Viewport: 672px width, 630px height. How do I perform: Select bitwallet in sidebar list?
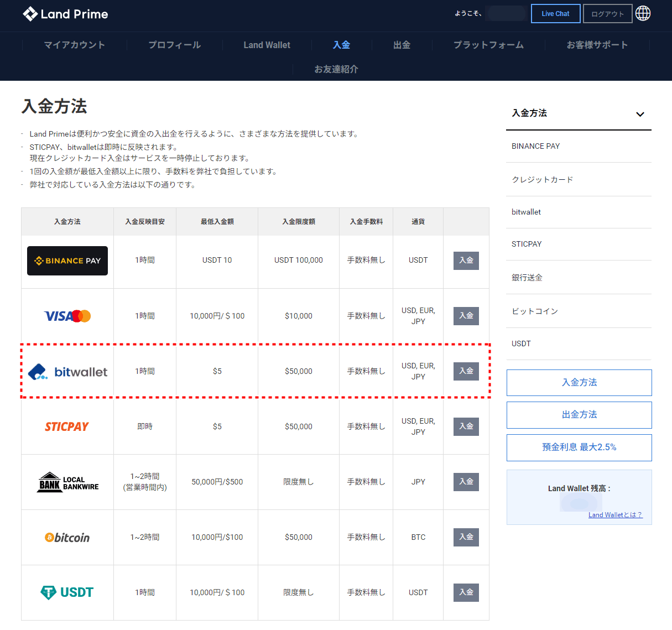point(579,212)
